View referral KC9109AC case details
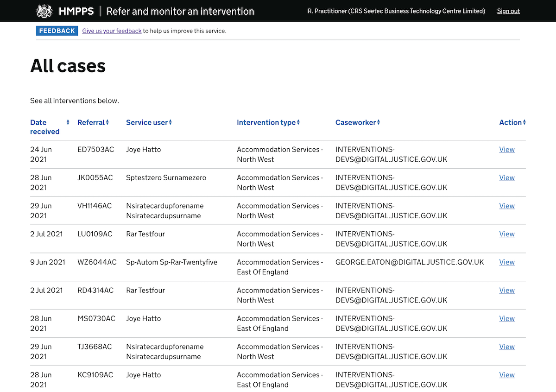Viewport: 556px width, 392px height. click(x=506, y=375)
